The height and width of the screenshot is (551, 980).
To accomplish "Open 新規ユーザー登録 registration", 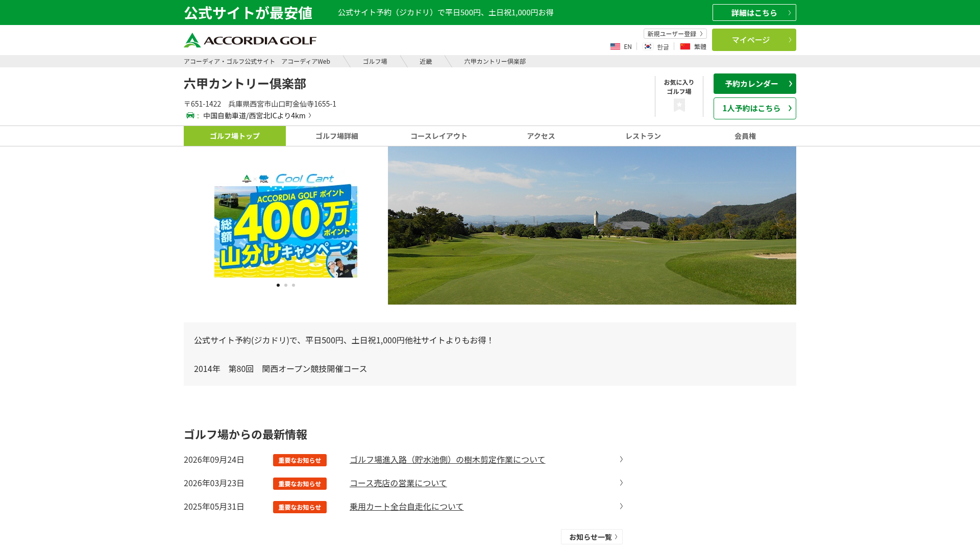I will 675,34.
